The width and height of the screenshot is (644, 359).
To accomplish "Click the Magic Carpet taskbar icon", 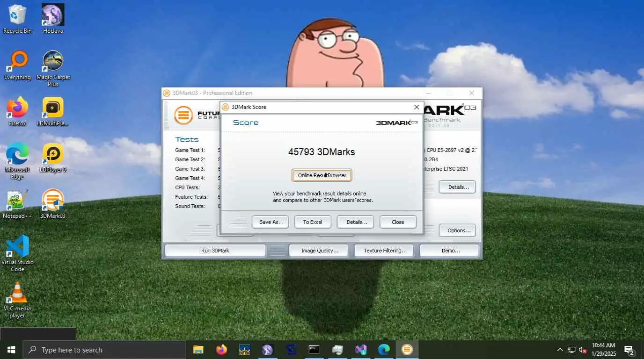I will (245, 350).
